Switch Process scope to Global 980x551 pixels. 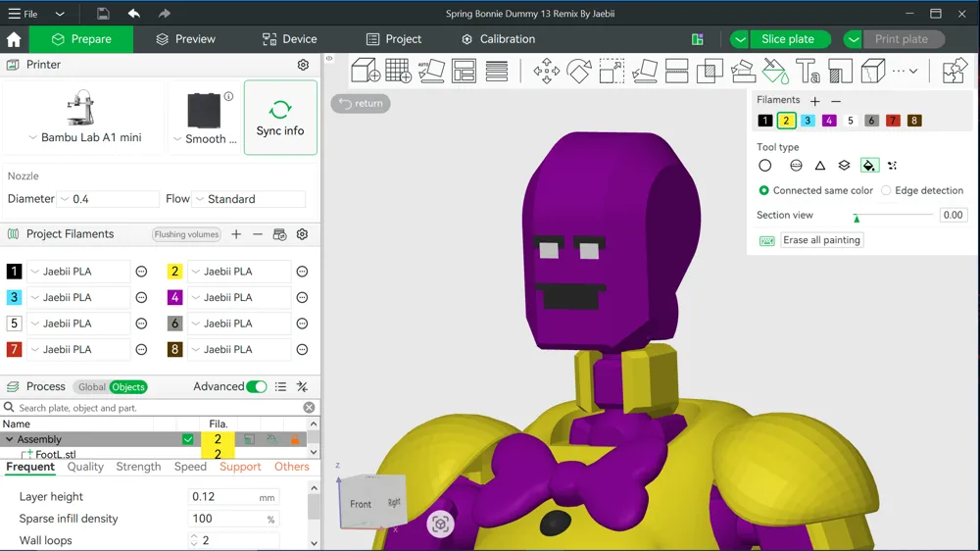pos(91,387)
